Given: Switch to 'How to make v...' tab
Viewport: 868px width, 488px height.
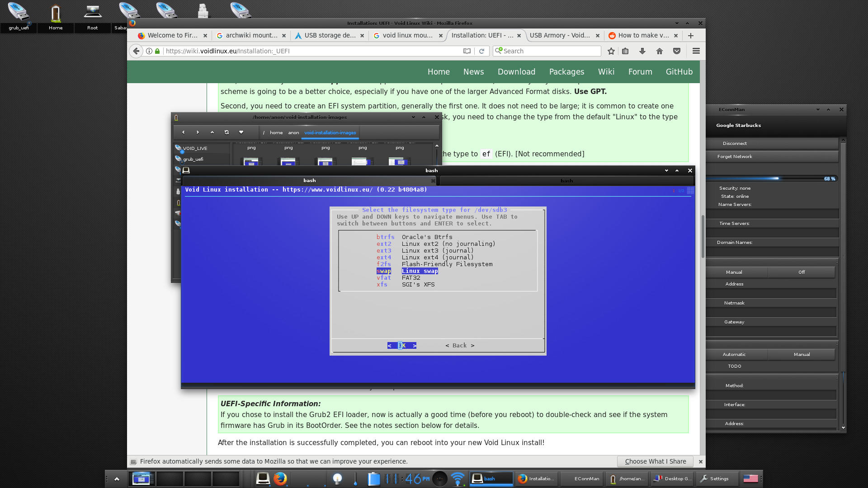Looking at the screenshot, I should click(x=643, y=35).
